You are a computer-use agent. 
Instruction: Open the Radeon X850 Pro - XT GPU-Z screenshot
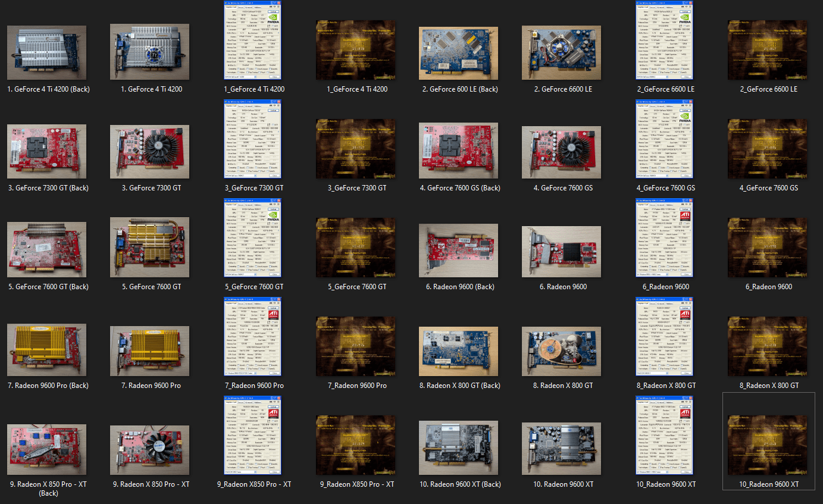pyautogui.click(x=252, y=436)
